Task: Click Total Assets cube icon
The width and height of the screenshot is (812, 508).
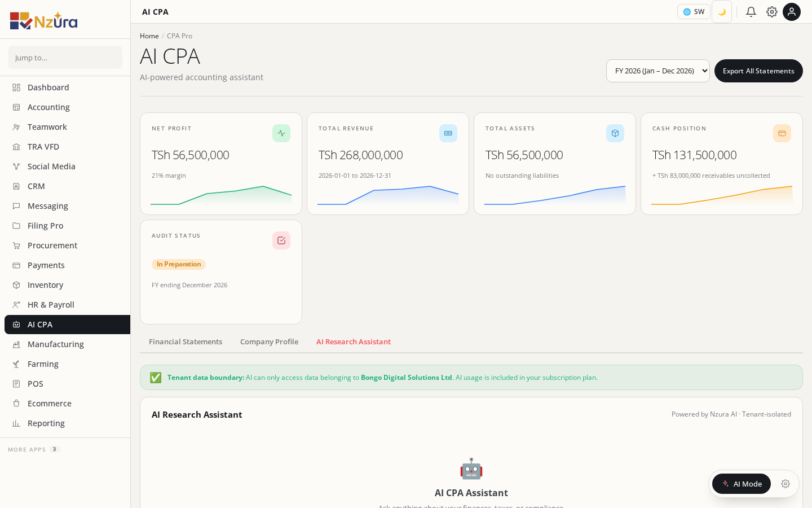Action: click(x=615, y=133)
